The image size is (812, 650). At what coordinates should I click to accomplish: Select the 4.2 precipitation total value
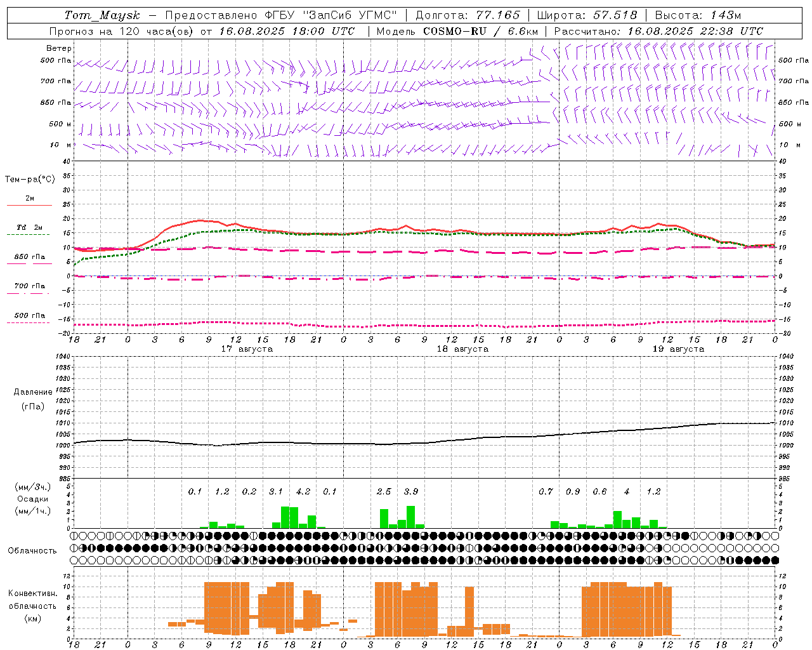pos(303,491)
